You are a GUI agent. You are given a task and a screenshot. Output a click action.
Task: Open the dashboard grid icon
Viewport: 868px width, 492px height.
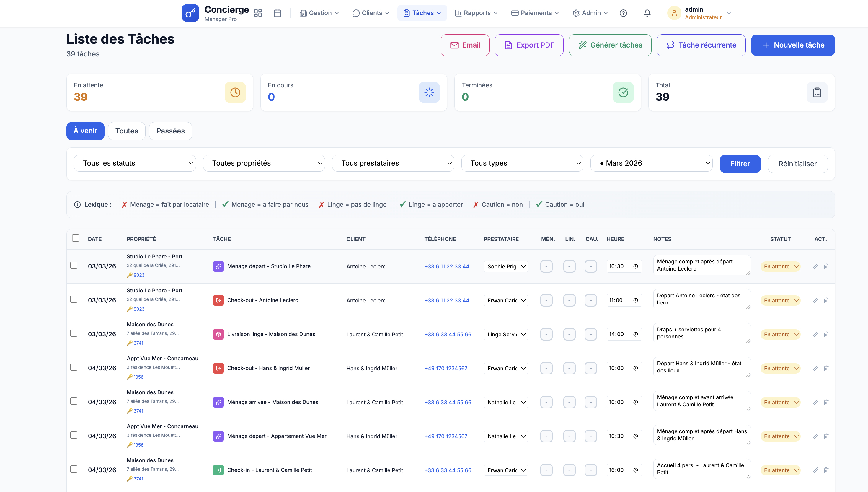(258, 13)
